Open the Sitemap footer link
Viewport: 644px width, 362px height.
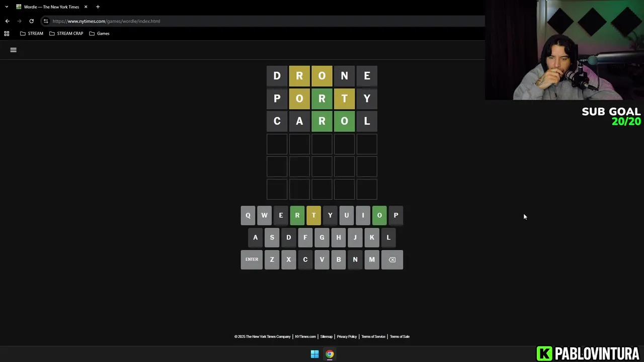click(327, 336)
